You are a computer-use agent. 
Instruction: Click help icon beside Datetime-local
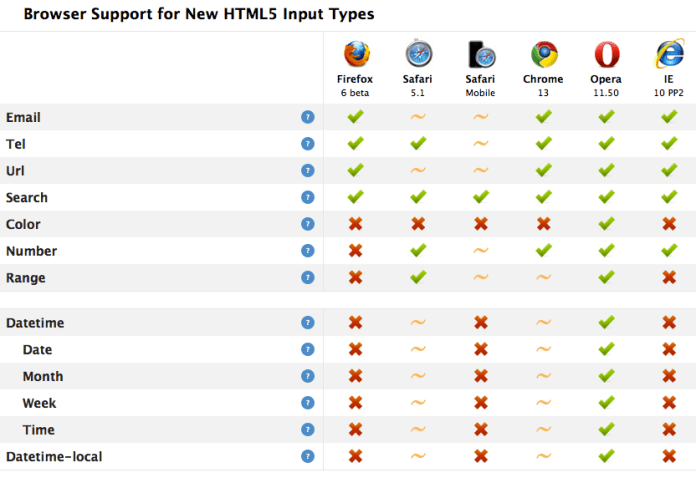pyautogui.click(x=308, y=457)
